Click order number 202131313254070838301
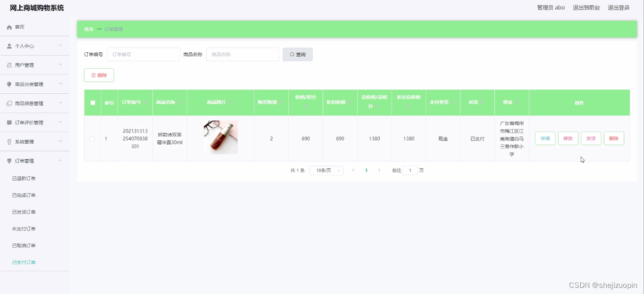The image size is (644, 294). click(135, 139)
